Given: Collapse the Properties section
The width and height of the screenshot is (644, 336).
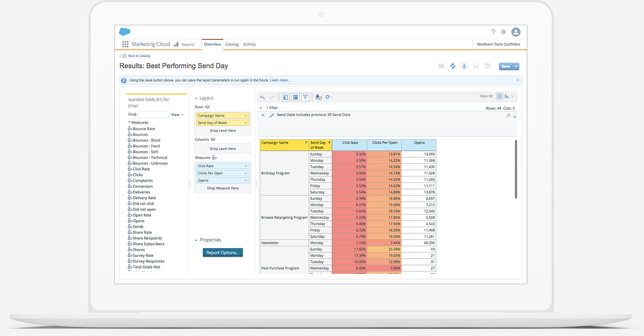Looking at the screenshot, I should [x=196, y=240].
